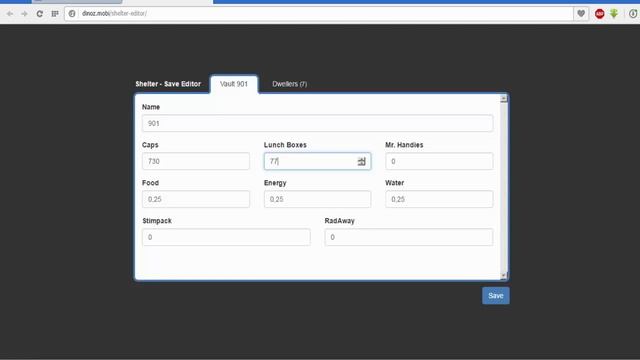Open the speed dial grid icon

pyautogui.click(x=55, y=14)
